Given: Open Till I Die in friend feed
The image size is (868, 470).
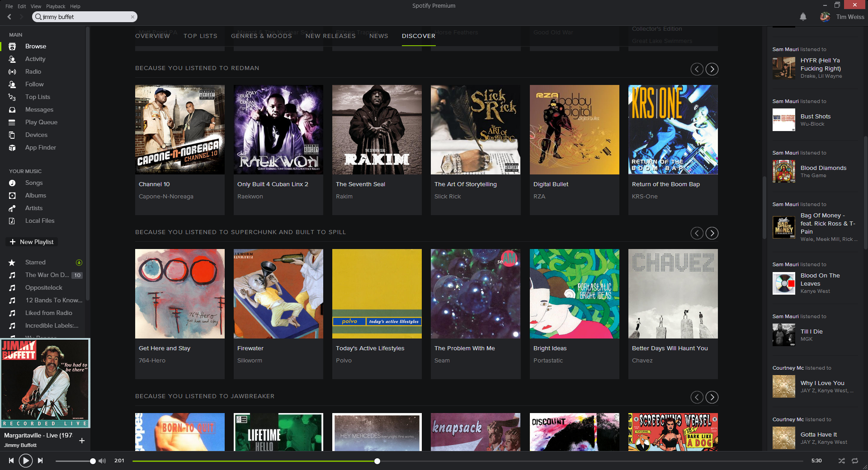Looking at the screenshot, I should coord(811,332).
